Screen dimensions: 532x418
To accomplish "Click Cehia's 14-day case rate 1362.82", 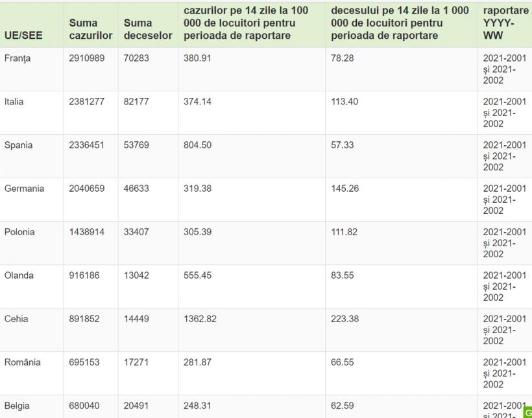I will [200, 319].
